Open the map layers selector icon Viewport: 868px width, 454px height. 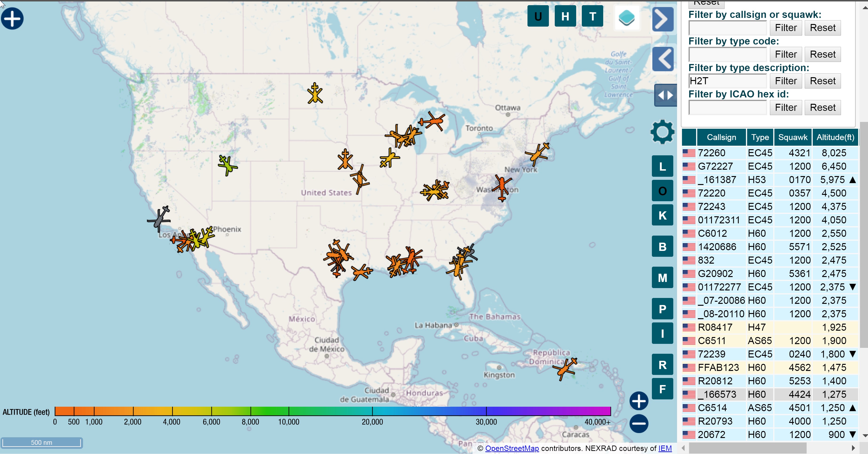[626, 18]
